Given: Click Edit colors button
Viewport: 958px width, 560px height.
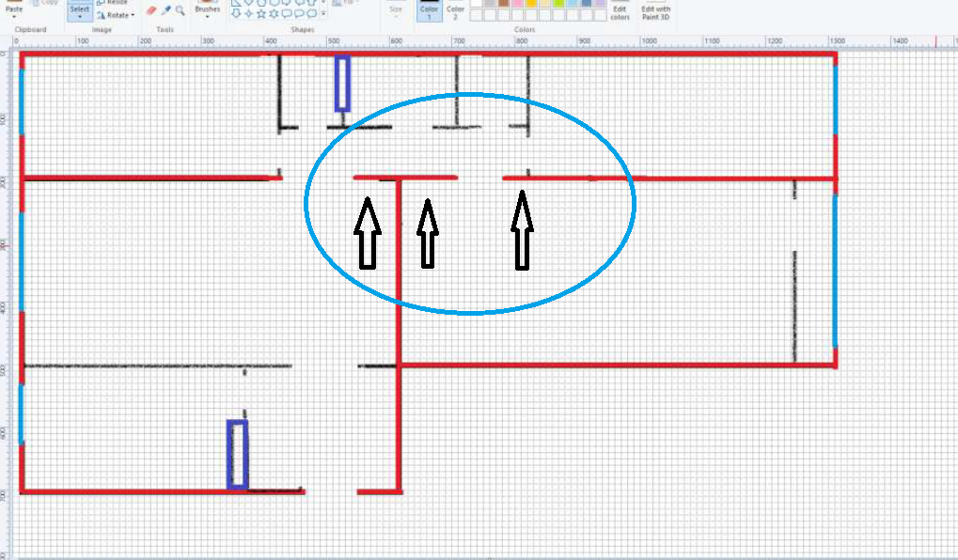Looking at the screenshot, I should 620,12.
